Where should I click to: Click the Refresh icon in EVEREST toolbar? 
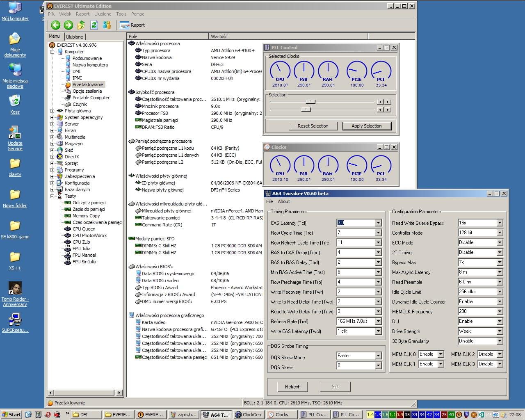coord(94,25)
